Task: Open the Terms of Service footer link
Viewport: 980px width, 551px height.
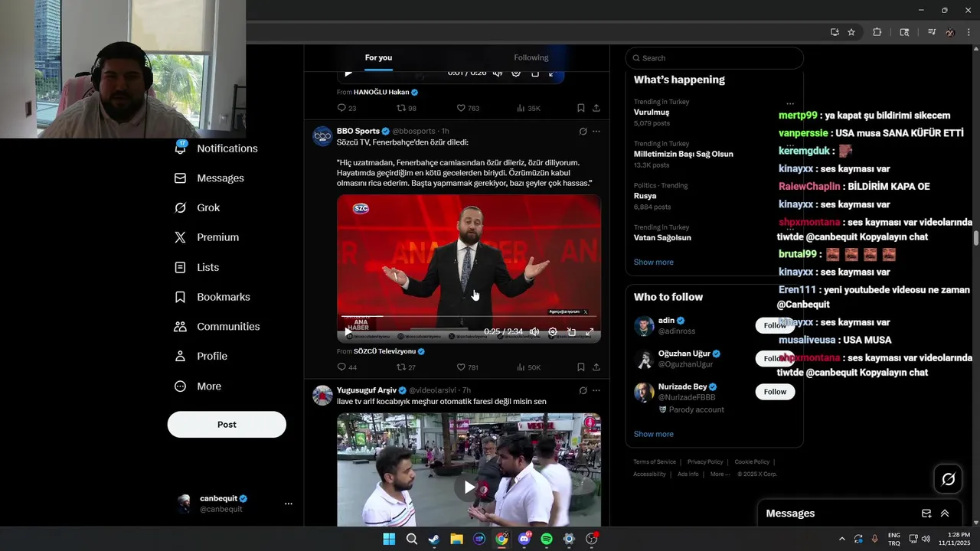Action: (x=655, y=462)
